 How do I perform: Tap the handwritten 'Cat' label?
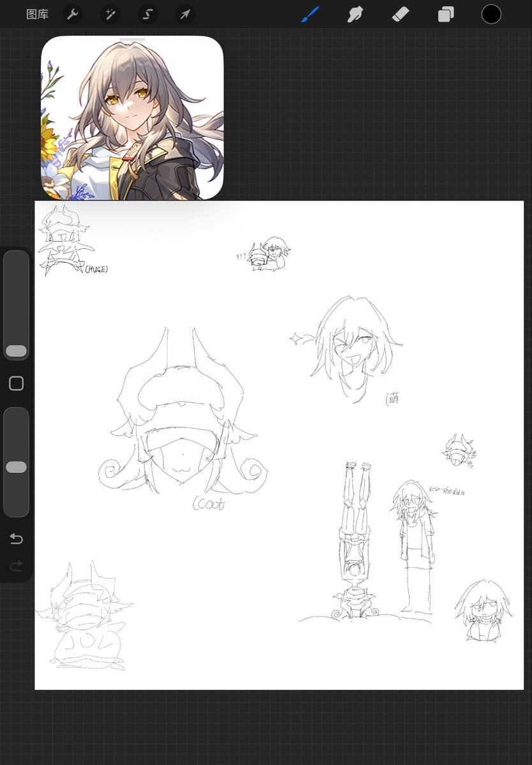click(x=209, y=503)
